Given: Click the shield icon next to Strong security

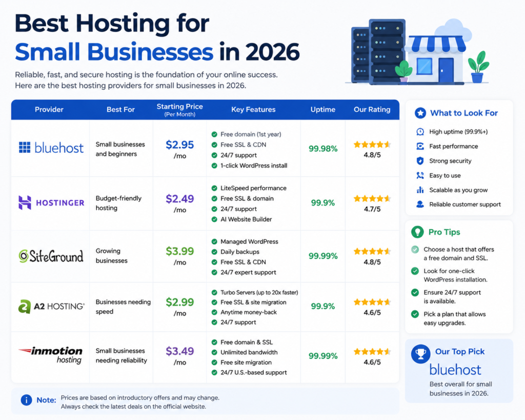Looking at the screenshot, I should 420,161.
